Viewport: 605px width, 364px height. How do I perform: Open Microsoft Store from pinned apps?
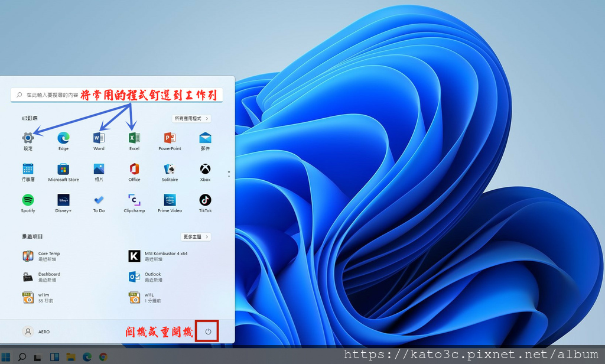63,172
